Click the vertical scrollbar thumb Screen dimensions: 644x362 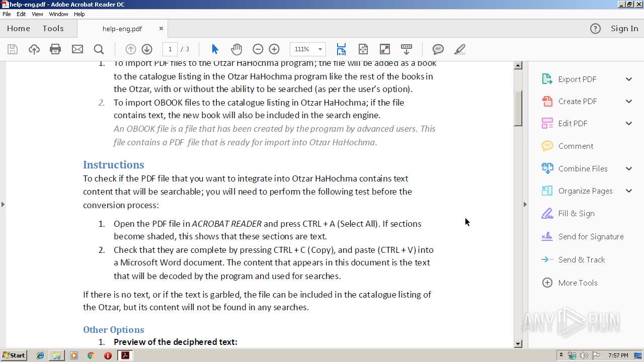(x=518, y=108)
